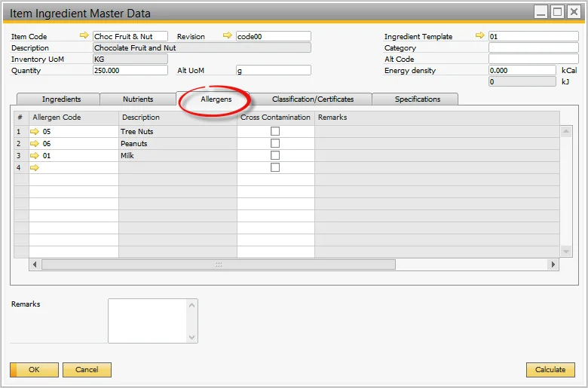This screenshot has height=388, width=588.
Task: Confirm with the OK button
Action: [x=34, y=370]
